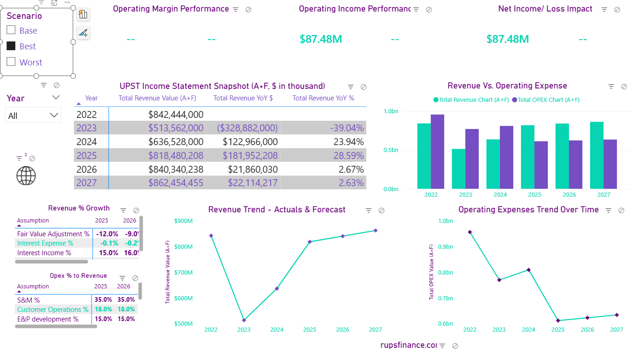Click the globe icon below the Year slicer
Screen dimensions: 644x351
pyautogui.click(x=26, y=175)
